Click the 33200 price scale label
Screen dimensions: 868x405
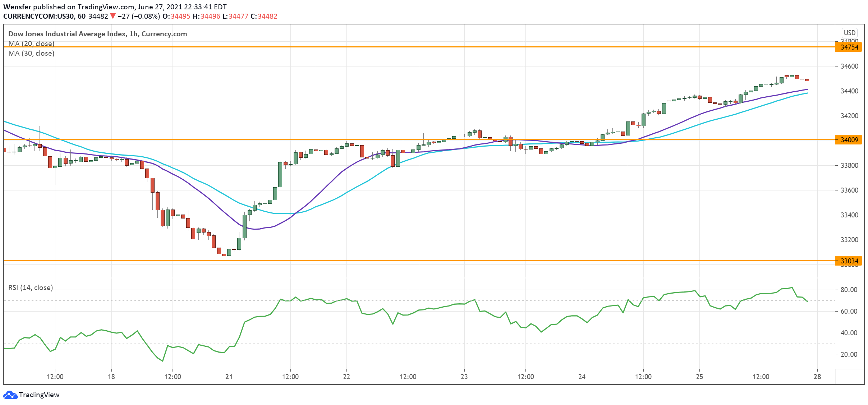[x=849, y=240]
